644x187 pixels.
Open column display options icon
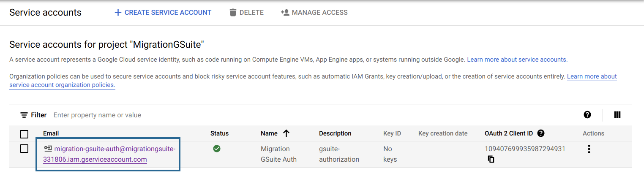617,115
